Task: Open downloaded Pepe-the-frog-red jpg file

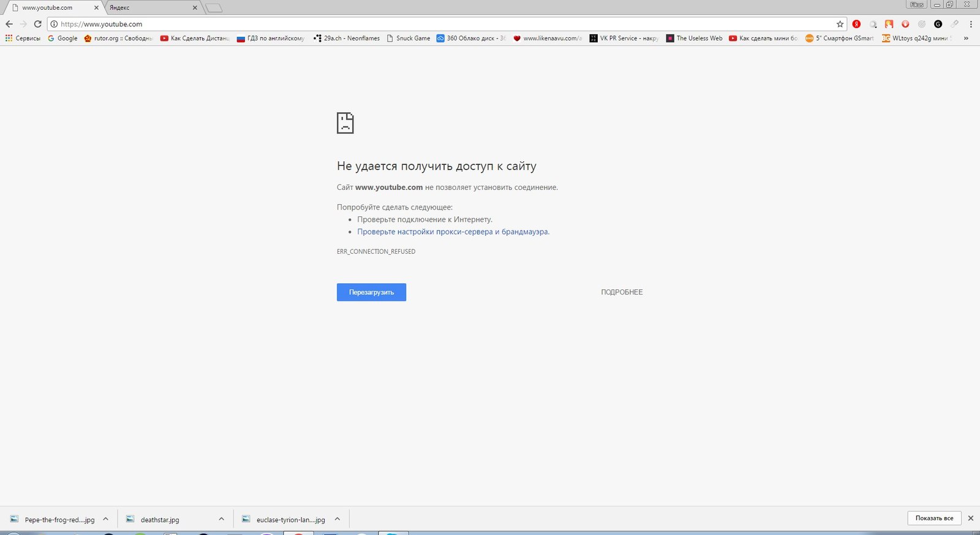Action: coord(53,519)
